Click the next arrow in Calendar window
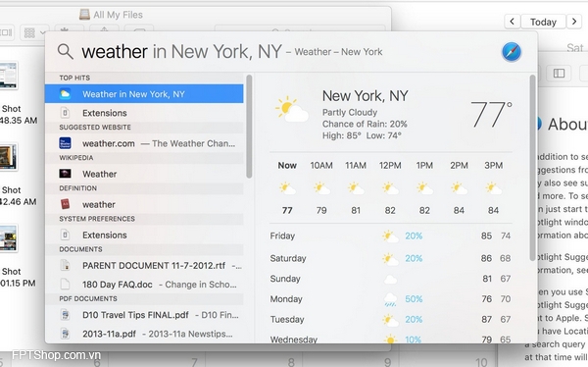Viewport: 588px width, 367px height. coord(574,22)
